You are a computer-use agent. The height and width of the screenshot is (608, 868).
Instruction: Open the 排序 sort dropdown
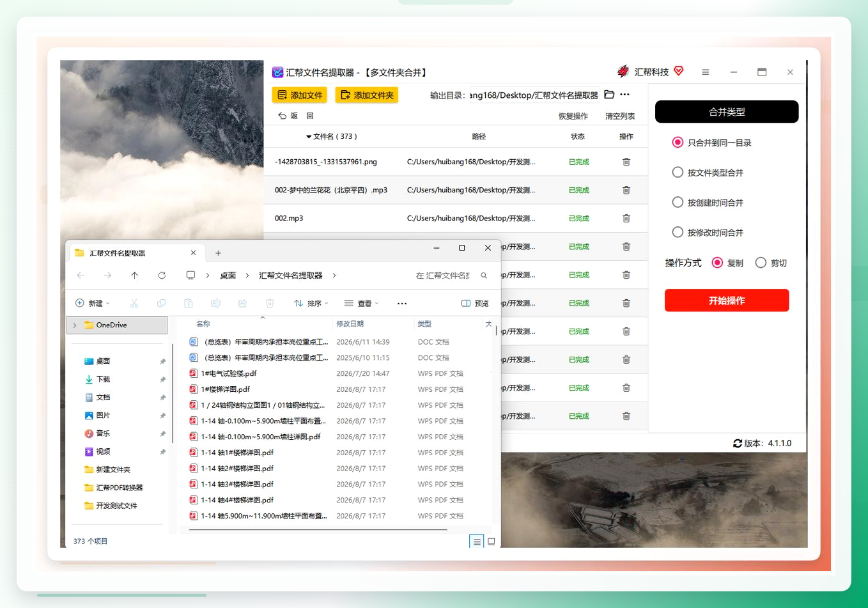point(311,303)
